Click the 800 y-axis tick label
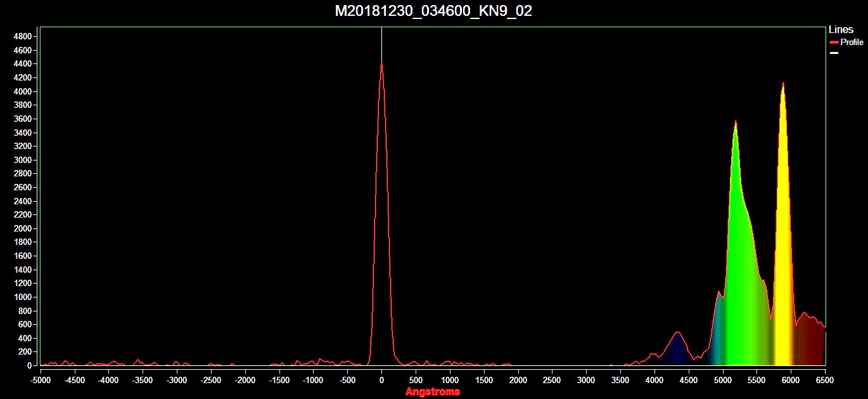Screen dimensions: 868x399 pyautogui.click(x=24, y=311)
